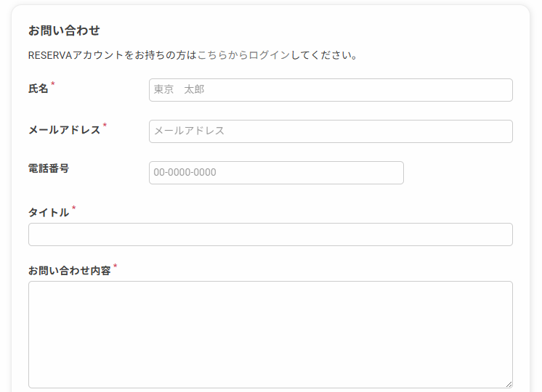
Task: Click the 00-0000-0000 placeholder text
Action: (x=185, y=173)
